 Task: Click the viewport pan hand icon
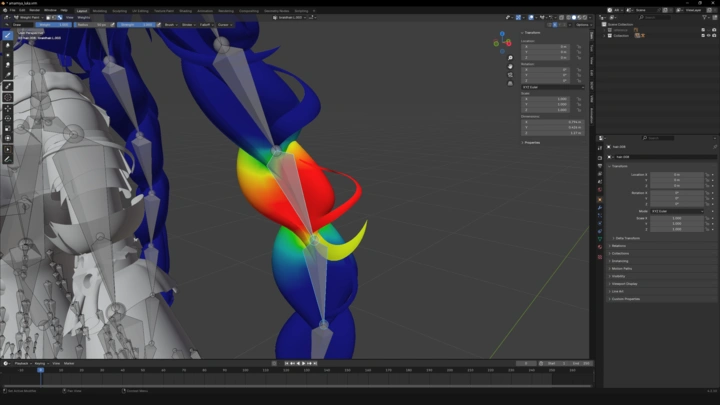tap(510, 67)
